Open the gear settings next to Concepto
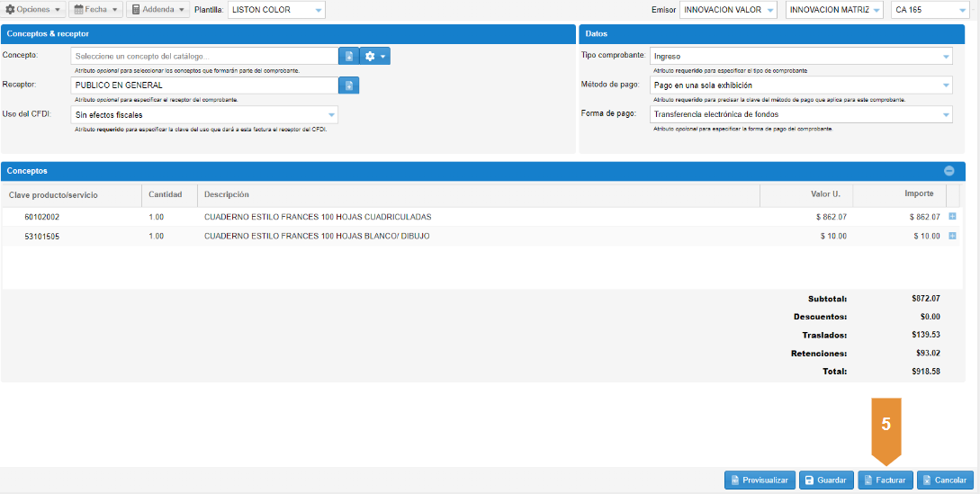The image size is (980, 494). 374,56
